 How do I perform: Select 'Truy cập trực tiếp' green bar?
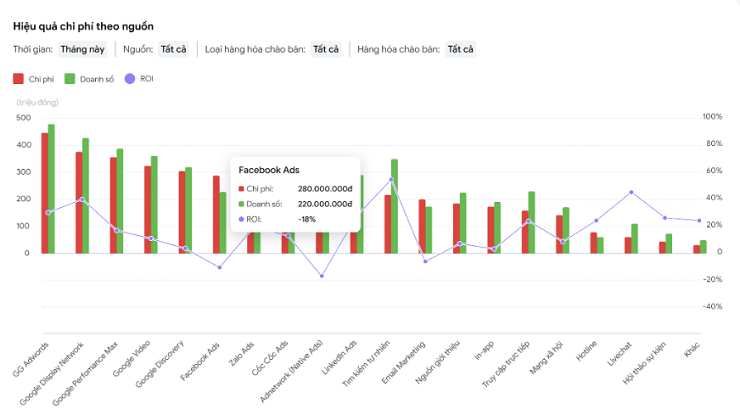[531, 223]
